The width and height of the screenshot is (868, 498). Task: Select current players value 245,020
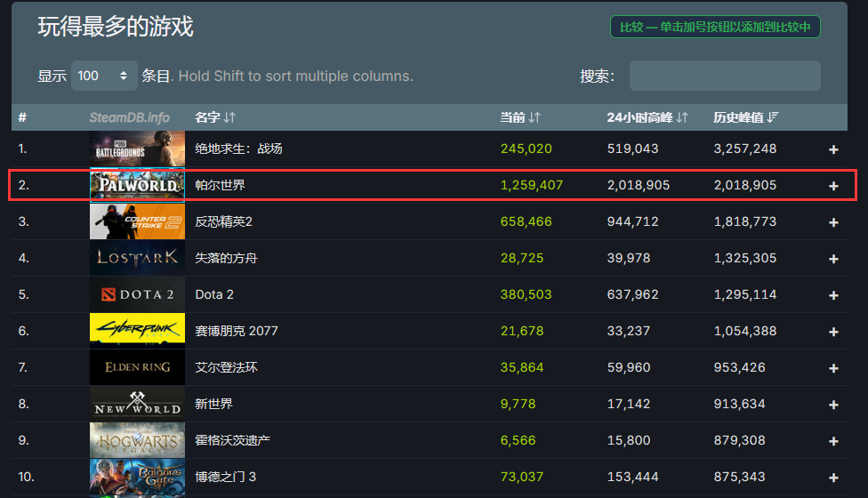pos(526,149)
